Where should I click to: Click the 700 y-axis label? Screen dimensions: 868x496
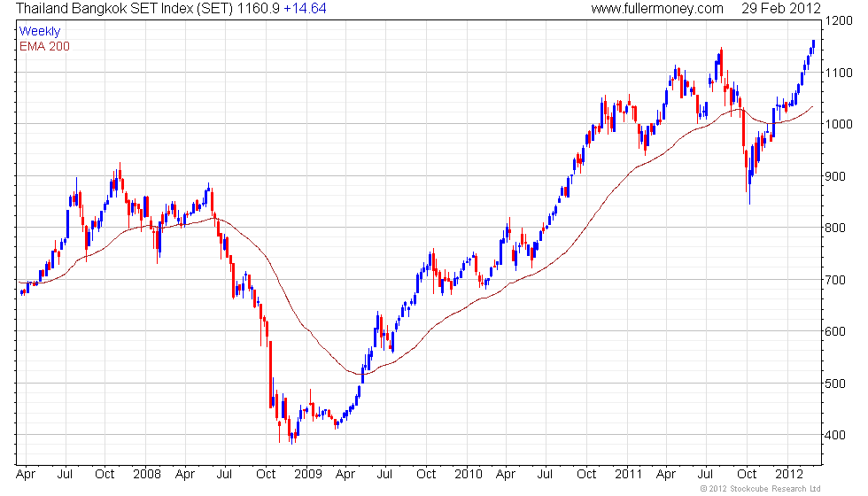coord(835,280)
